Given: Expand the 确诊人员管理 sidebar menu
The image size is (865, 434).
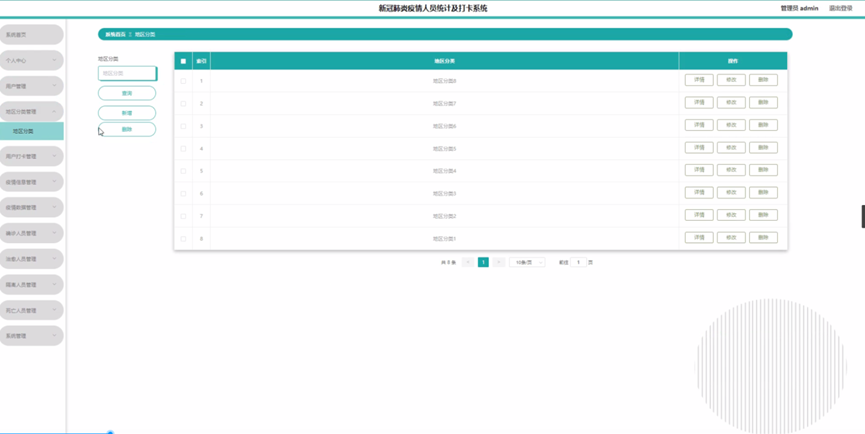Looking at the screenshot, I should click(x=31, y=233).
